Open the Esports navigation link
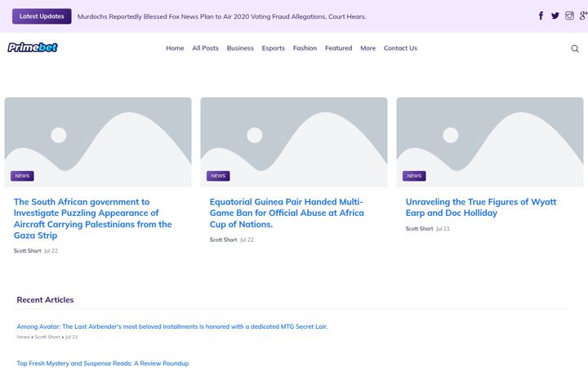Screen dimensions: 588x368 click(274, 48)
